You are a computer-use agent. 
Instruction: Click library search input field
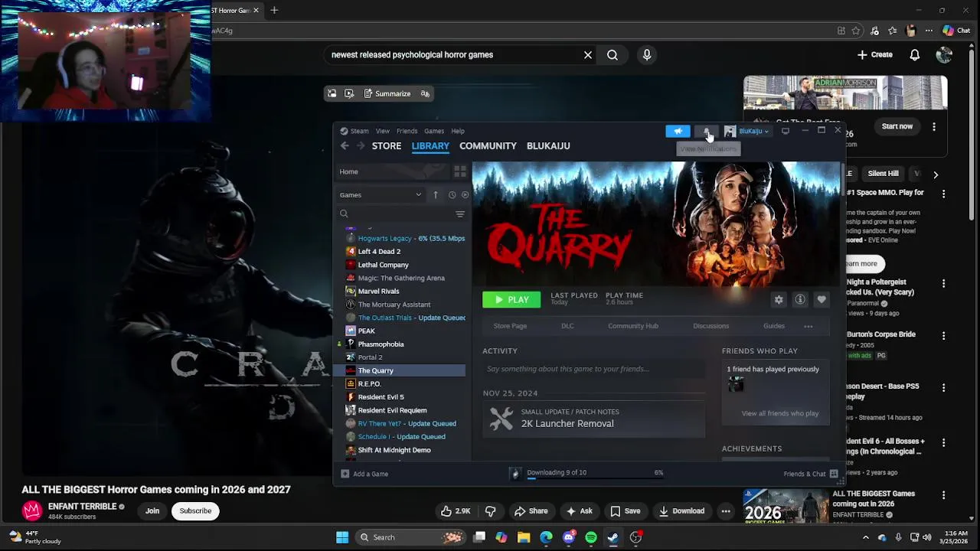tap(394, 214)
